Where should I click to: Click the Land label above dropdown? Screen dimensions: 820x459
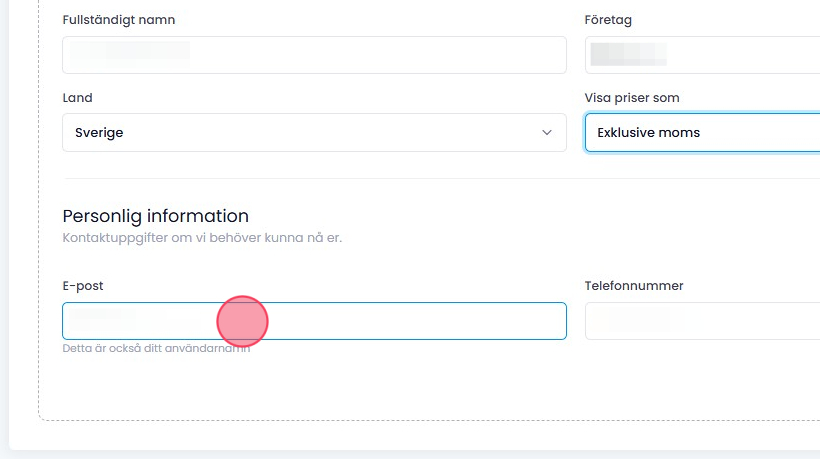click(x=77, y=98)
